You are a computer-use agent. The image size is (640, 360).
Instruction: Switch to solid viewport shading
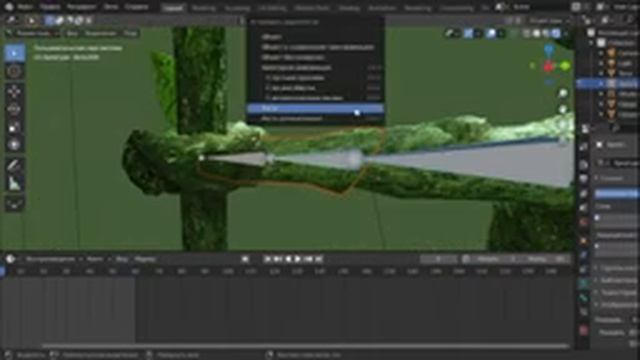537,33
